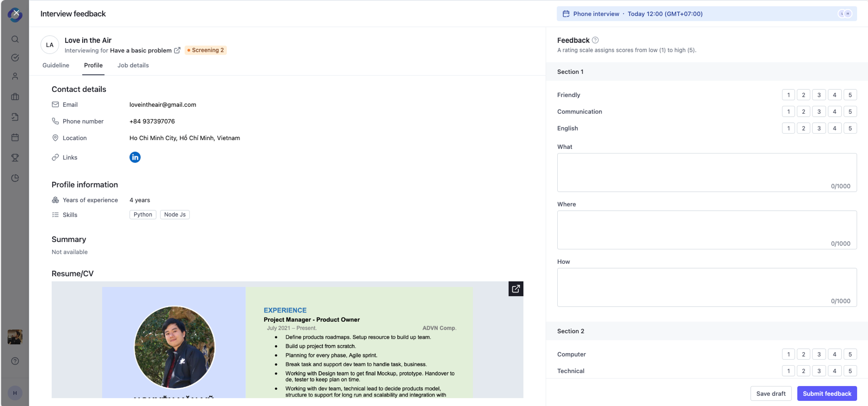
Task: Open resume in new window icon
Action: tap(516, 289)
